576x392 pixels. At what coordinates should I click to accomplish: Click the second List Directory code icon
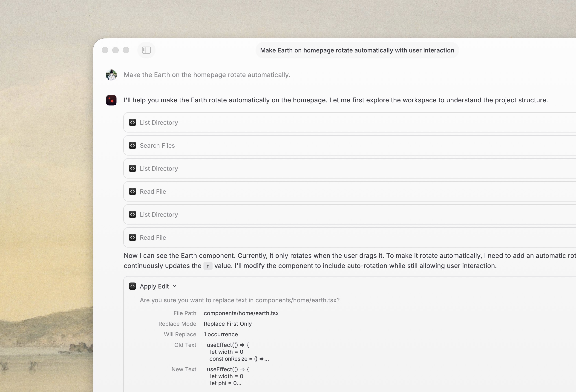point(132,168)
